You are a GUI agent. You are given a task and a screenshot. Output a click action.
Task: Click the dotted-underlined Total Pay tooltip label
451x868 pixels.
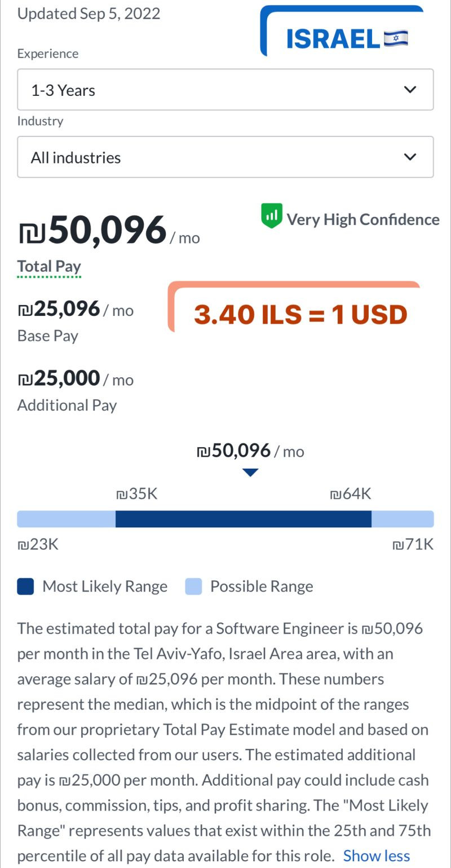pos(48,266)
